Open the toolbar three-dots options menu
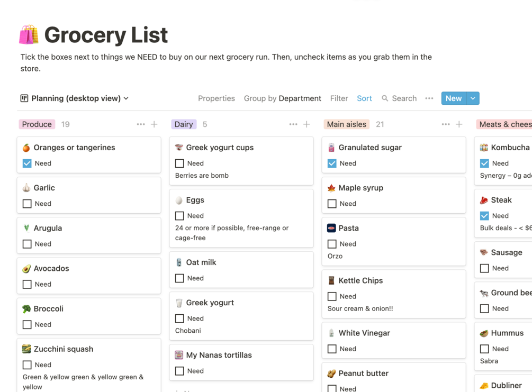The height and width of the screenshot is (392, 532). click(x=429, y=98)
